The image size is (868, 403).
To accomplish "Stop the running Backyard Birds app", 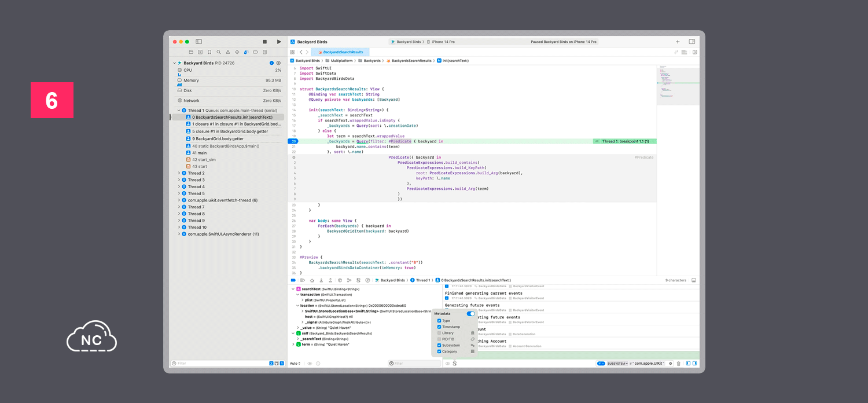I will (264, 42).
